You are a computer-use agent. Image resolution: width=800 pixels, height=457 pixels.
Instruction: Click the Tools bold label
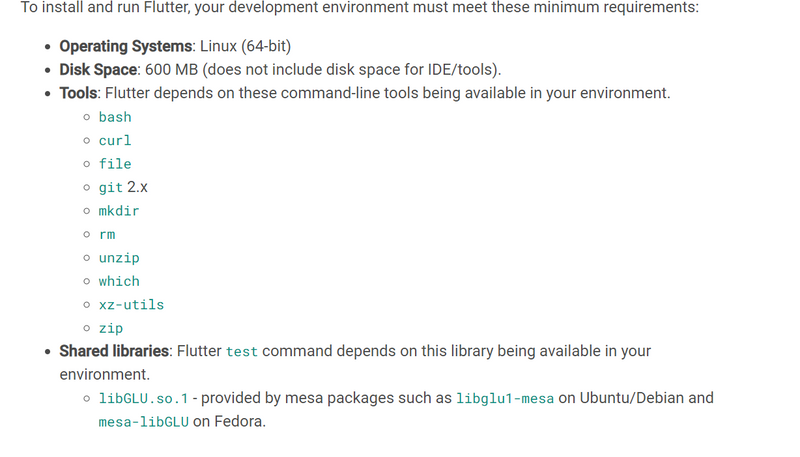point(78,93)
